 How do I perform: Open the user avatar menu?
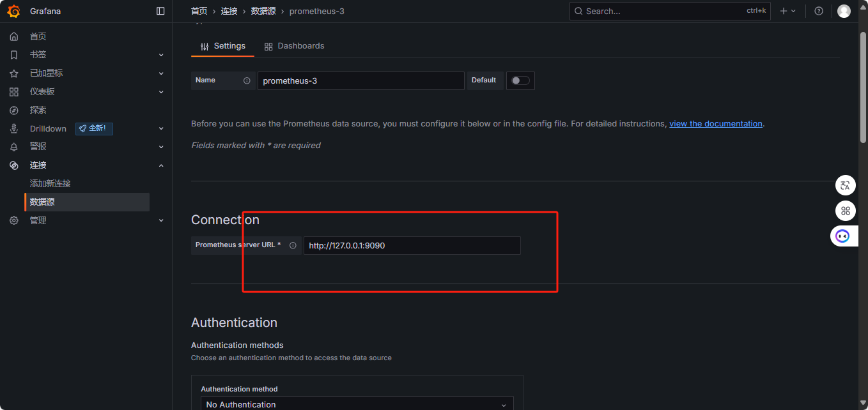[x=844, y=11]
